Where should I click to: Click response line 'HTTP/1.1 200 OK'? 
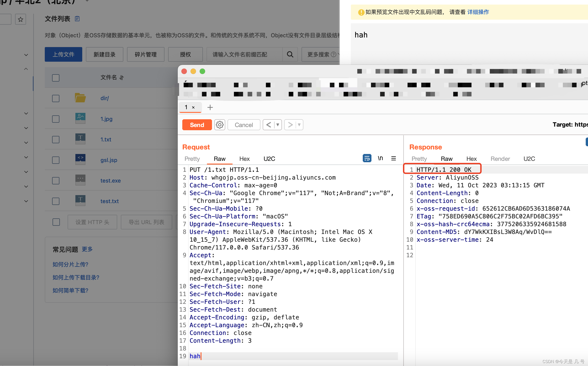(x=444, y=170)
